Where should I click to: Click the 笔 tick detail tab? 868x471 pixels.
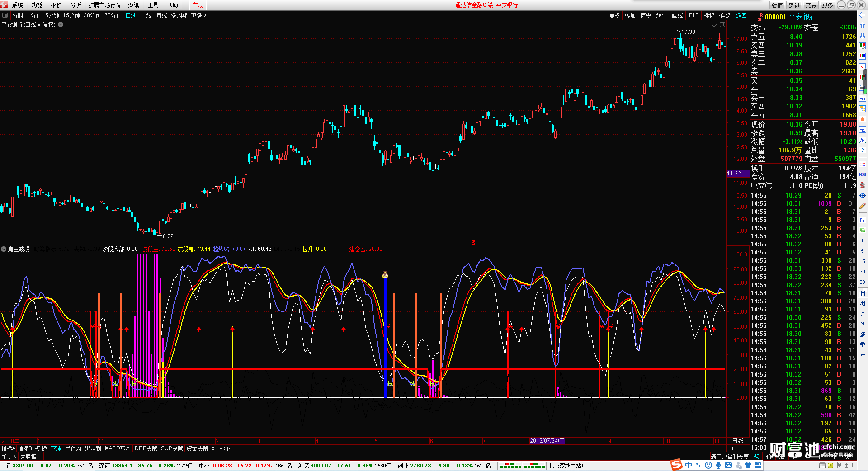tap(756, 457)
